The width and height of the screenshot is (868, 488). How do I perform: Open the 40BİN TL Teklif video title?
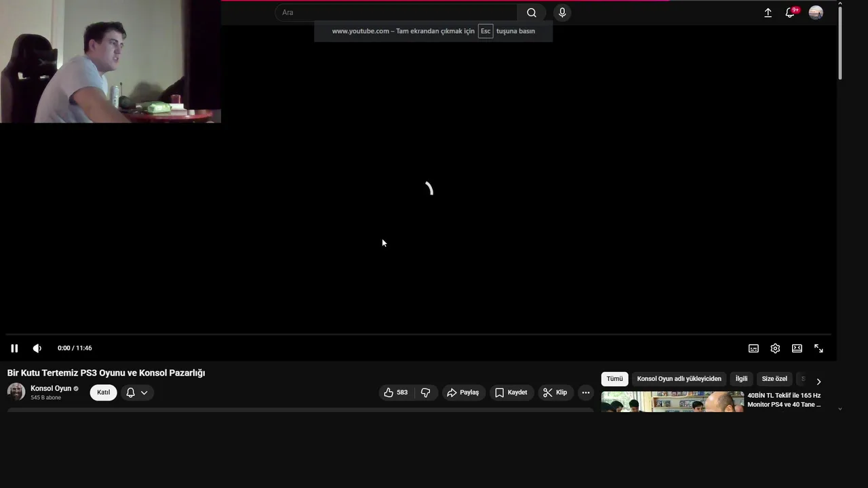(x=784, y=400)
